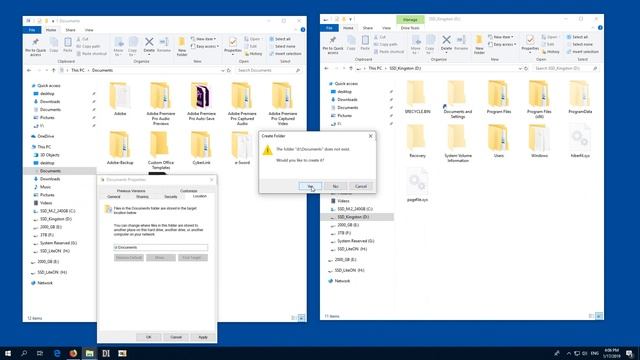Open File menu in Documents window
640x360 pixels.
pyautogui.click(x=32, y=30)
